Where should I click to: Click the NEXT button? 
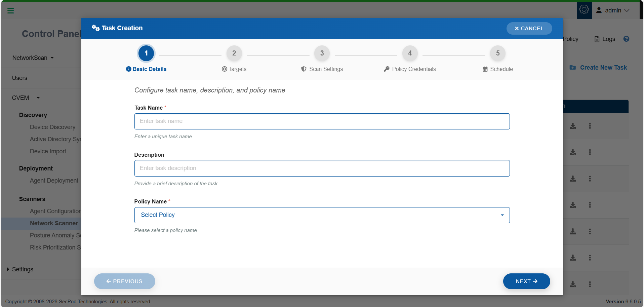point(526,281)
